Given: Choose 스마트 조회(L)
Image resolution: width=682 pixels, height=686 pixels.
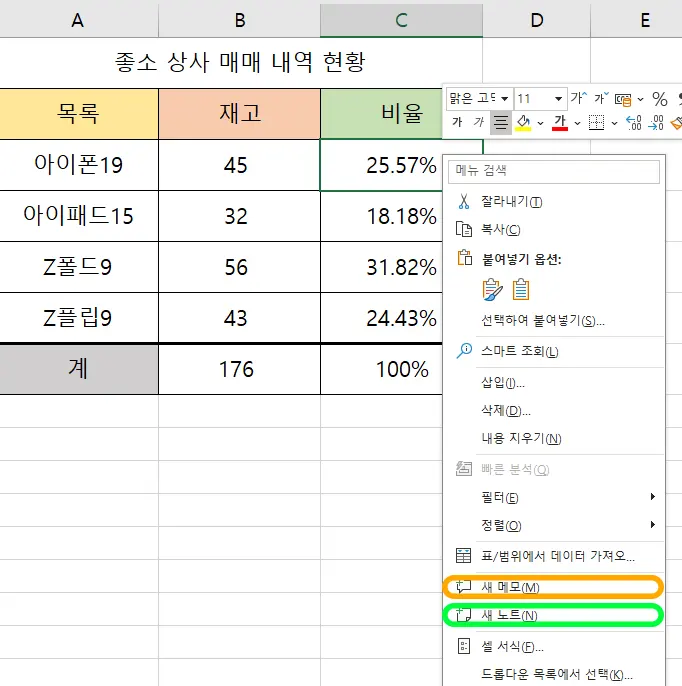Looking at the screenshot, I should [x=554, y=351].
